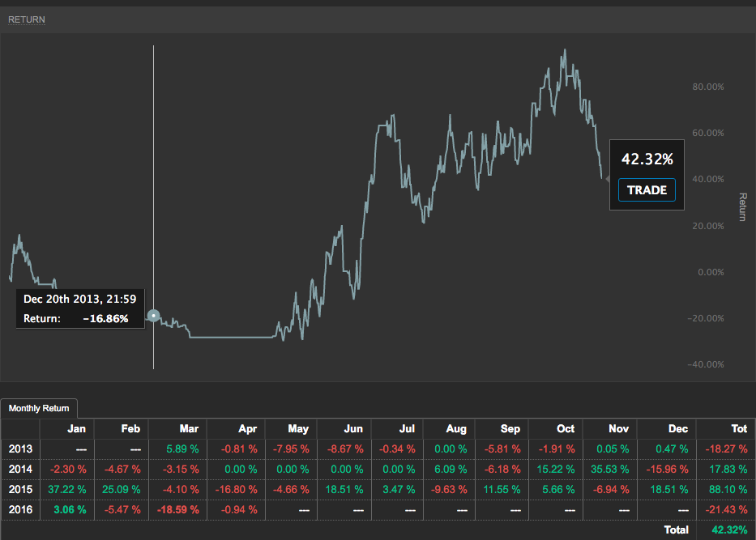Click the 42.32% value above the TRADE button

pos(647,159)
